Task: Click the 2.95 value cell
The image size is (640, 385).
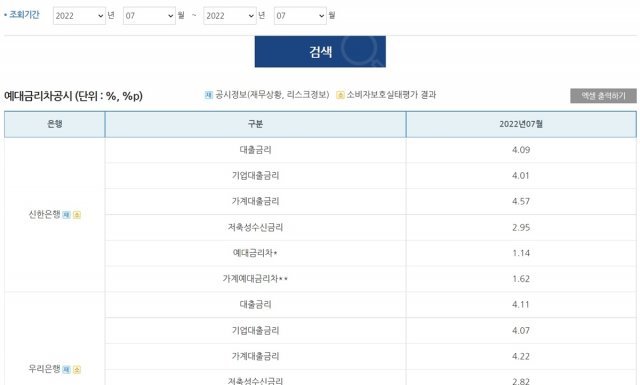Action: tap(521, 227)
